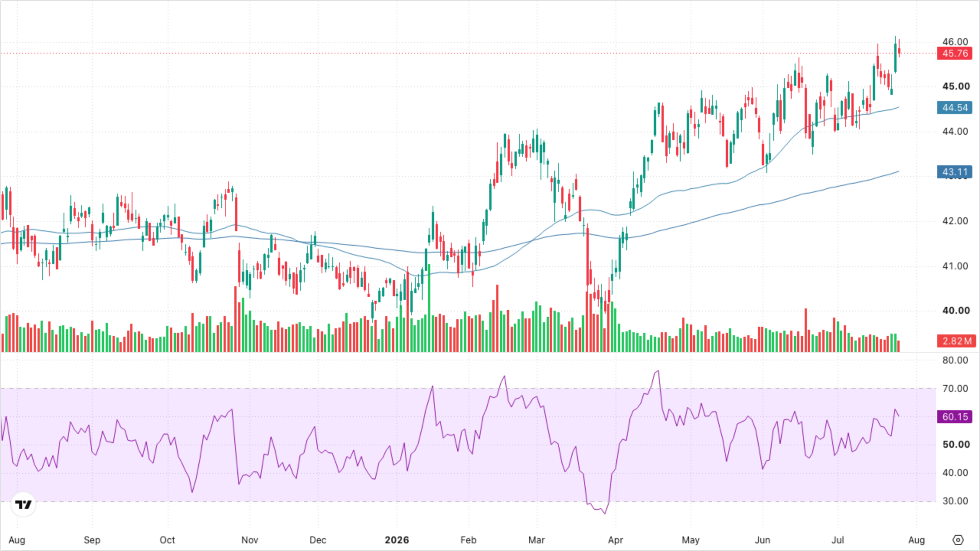Select the blue 44.54 moving average label
Image resolution: width=980 pixels, height=551 pixels.
click(x=955, y=108)
